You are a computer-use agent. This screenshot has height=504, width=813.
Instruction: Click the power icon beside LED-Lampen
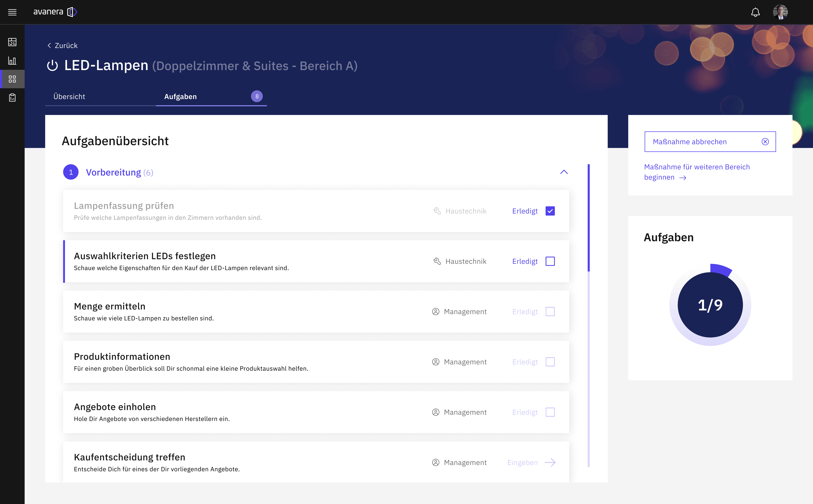click(52, 66)
